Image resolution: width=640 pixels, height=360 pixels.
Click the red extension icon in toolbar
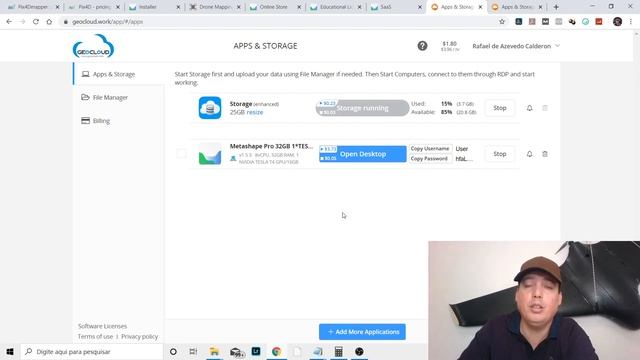coord(599,22)
